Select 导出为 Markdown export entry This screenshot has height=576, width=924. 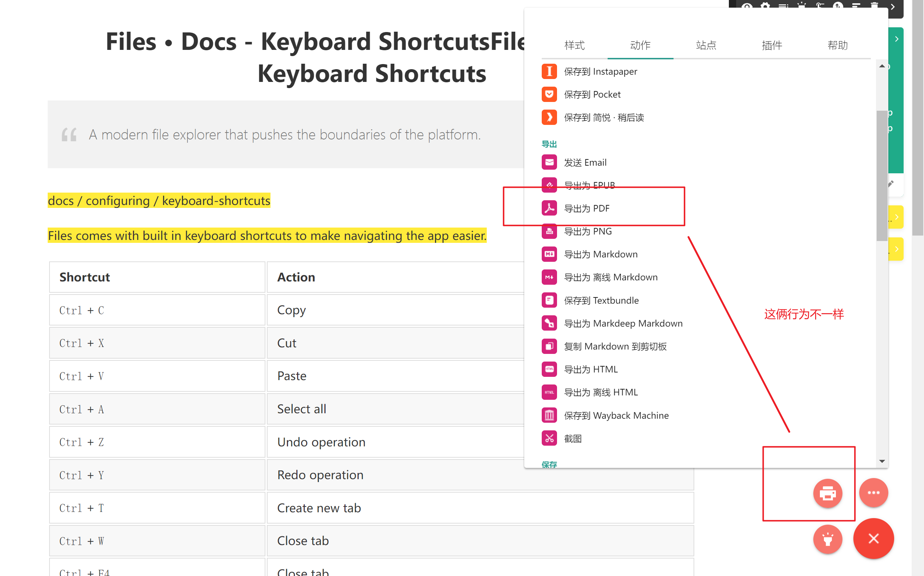pyautogui.click(x=600, y=254)
